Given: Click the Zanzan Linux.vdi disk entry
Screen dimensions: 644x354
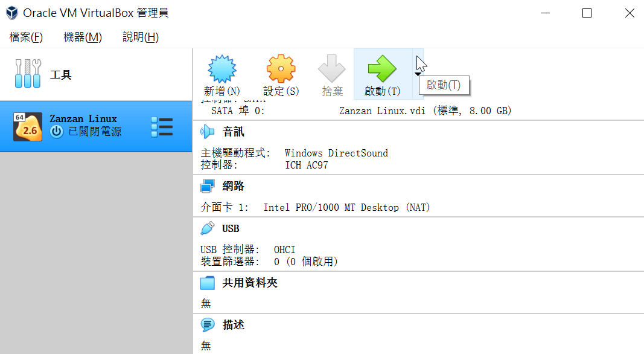Looking at the screenshot, I should pos(425,111).
